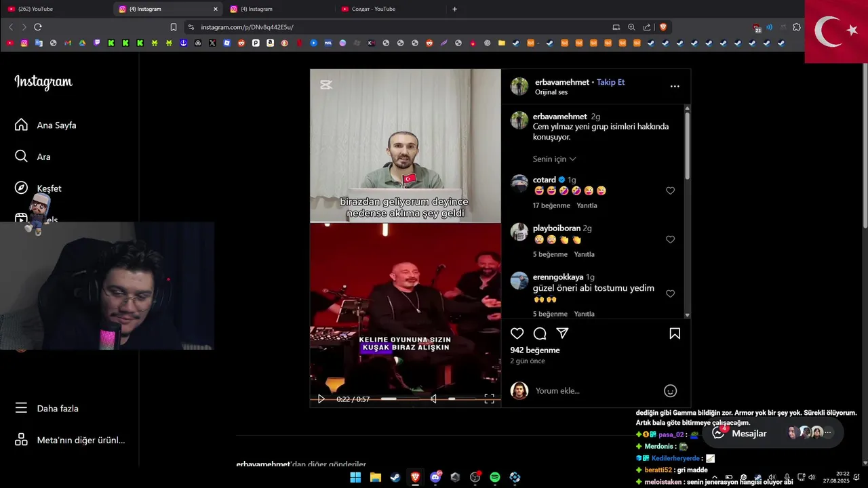The height and width of the screenshot is (488, 868).
Task: Like cotard's comment
Action: 670,190
